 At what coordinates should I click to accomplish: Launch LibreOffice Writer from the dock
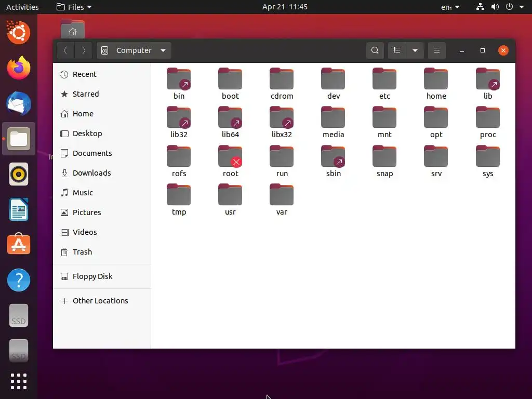click(19, 209)
